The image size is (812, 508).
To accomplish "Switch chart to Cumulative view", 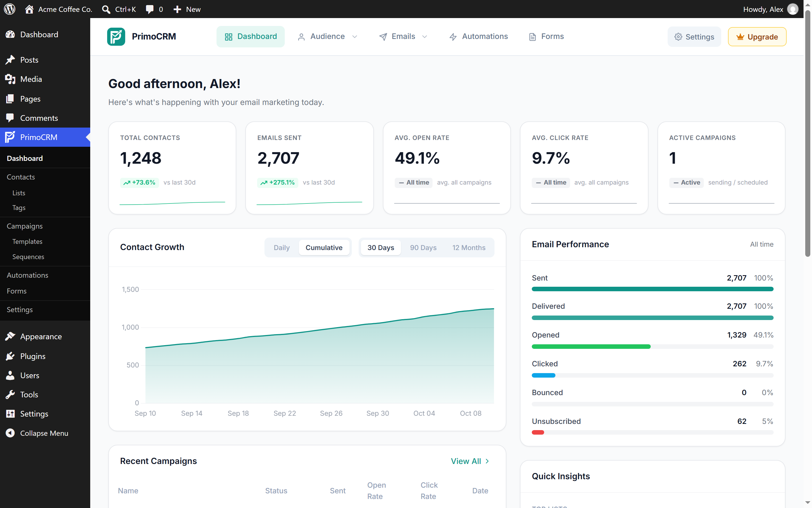I will 324,248.
